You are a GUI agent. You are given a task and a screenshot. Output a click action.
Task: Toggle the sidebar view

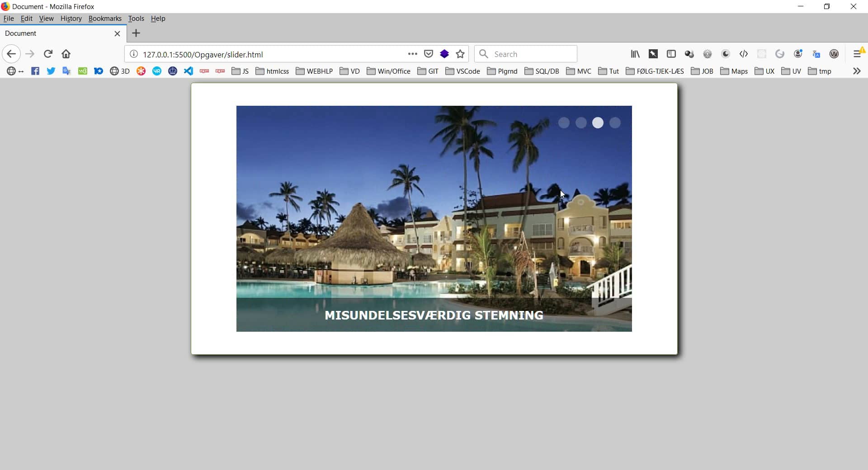click(671, 54)
